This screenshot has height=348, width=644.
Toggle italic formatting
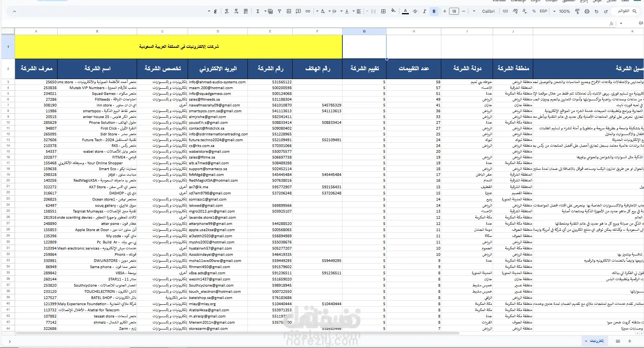[x=424, y=11]
